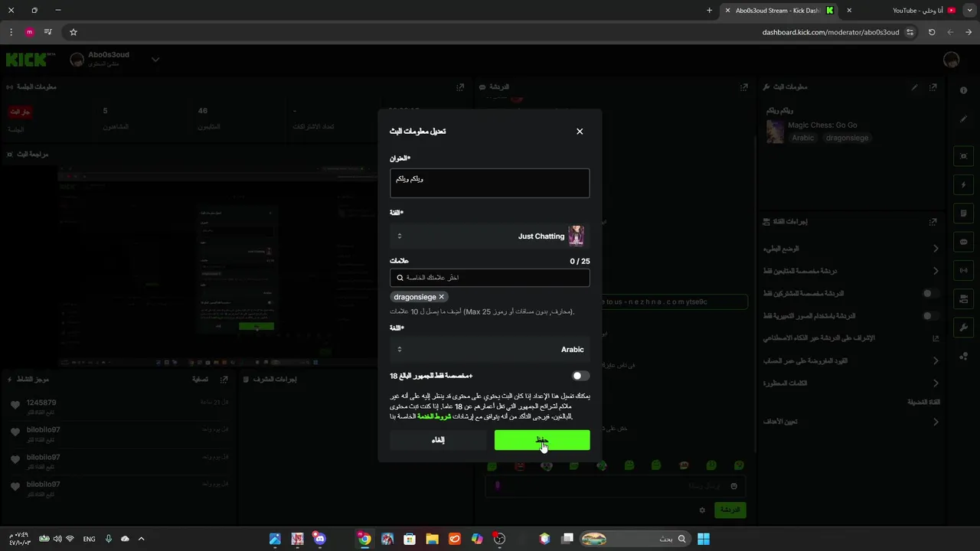
Task: Pop out the session info panel
Action: [460, 87]
